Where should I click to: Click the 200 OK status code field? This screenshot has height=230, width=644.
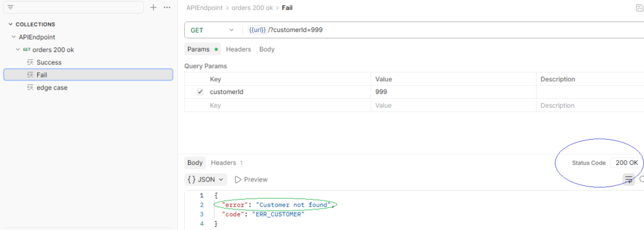pyautogui.click(x=626, y=163)
